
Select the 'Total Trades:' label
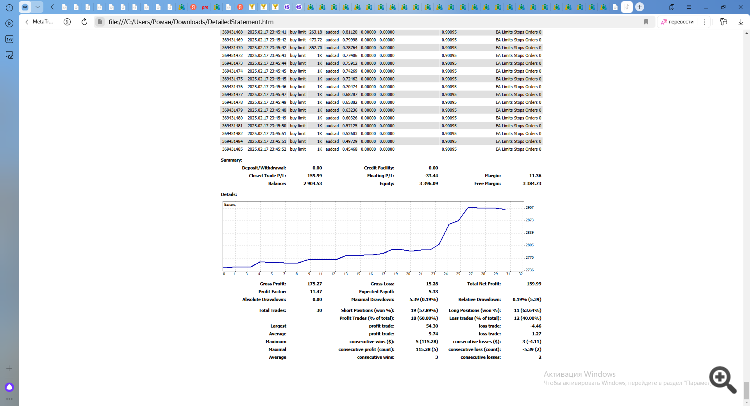[x=273, y=310]
